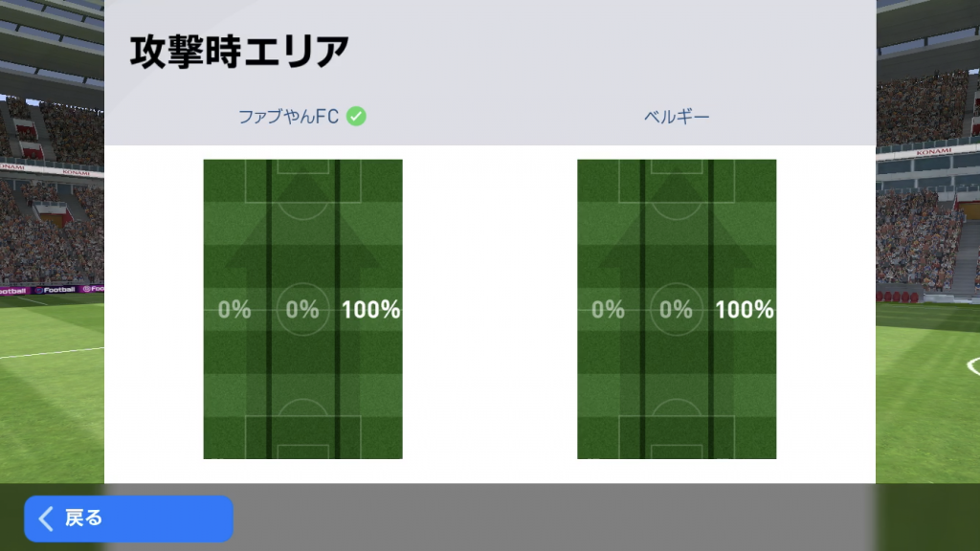Click center 0% on ベルギー pitch
The image size is (980, 551).
(x=677, y=309)
